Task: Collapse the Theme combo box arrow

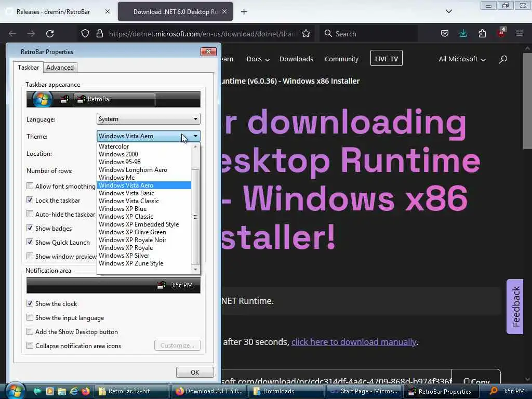Action: 195,136
